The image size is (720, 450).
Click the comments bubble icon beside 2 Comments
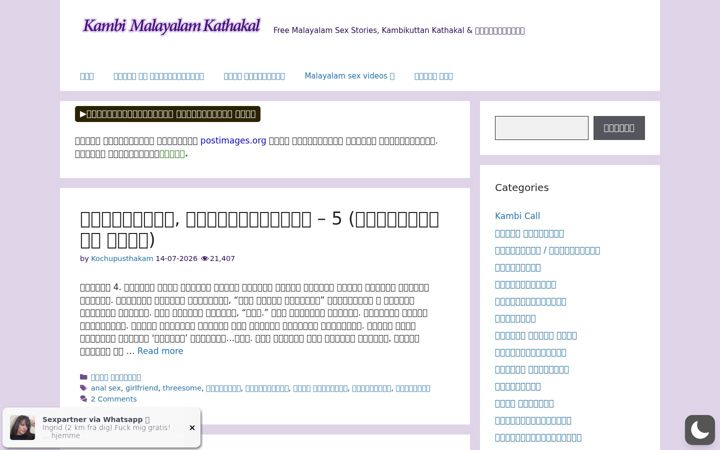point(84,399)
